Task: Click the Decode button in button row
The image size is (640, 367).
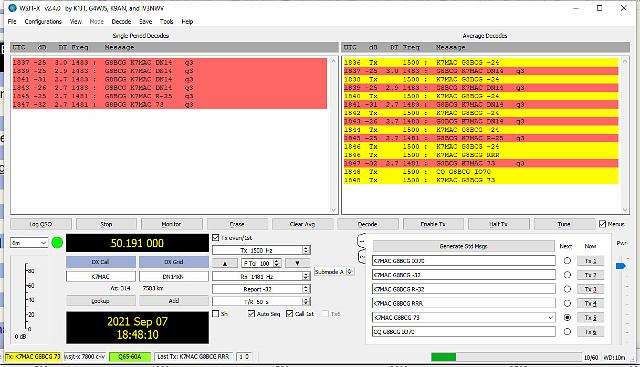Action: pos(368,224)
